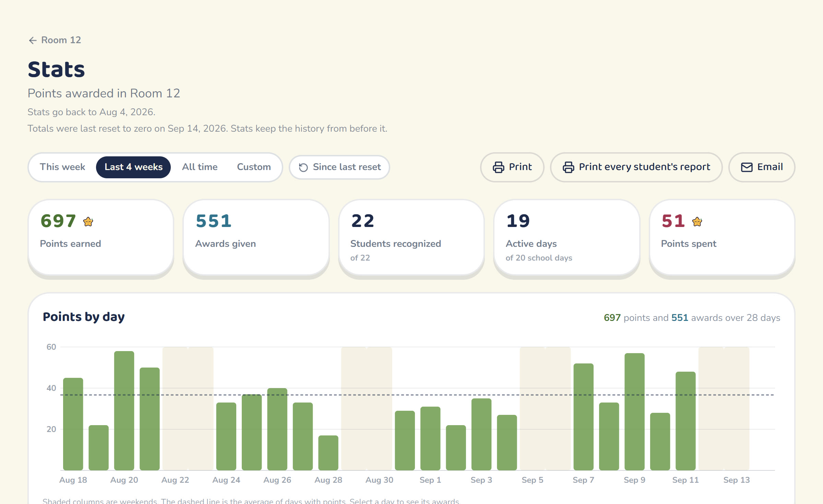Select the Aug 24 bar in Points by day

point(226,436)
